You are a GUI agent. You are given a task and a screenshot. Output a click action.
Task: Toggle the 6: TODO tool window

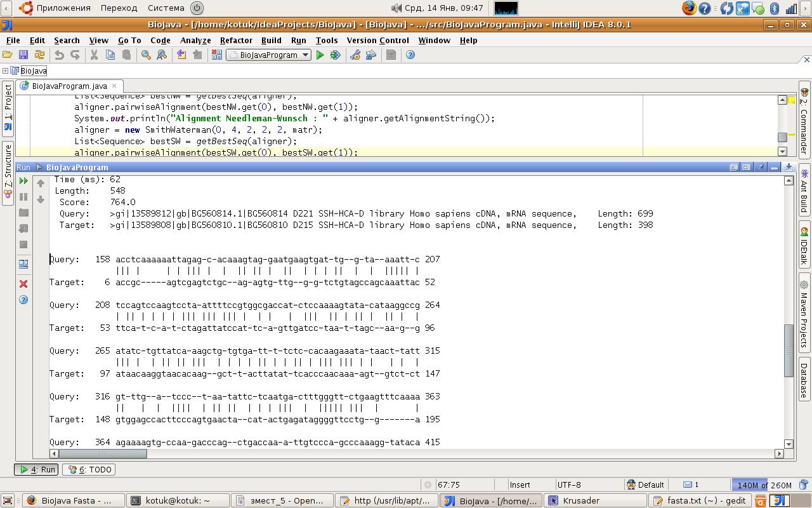[90, 470]
